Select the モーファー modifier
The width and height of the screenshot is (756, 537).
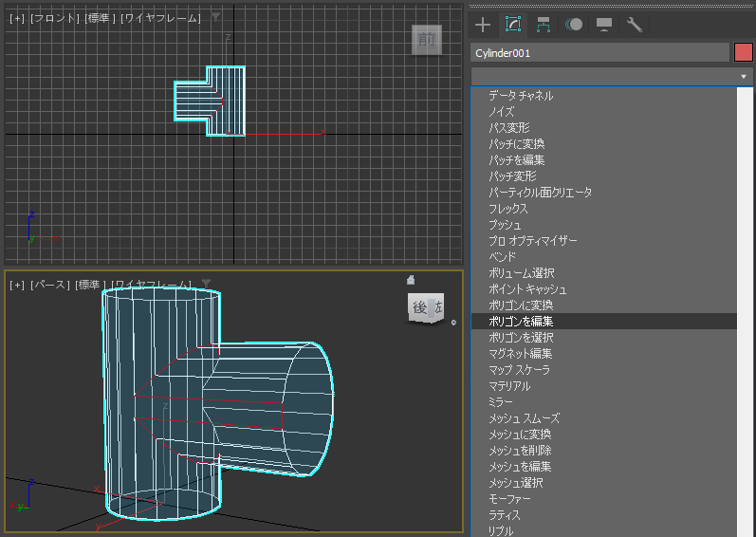[604, 499]
